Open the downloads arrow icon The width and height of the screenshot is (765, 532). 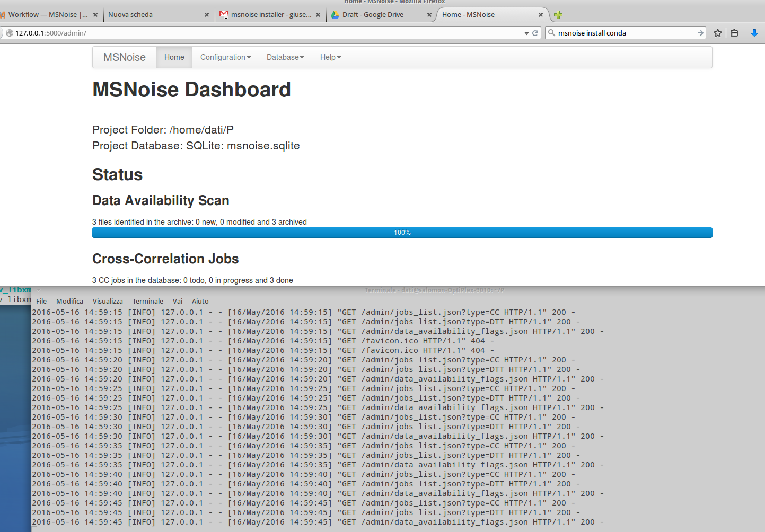point(754,33)
